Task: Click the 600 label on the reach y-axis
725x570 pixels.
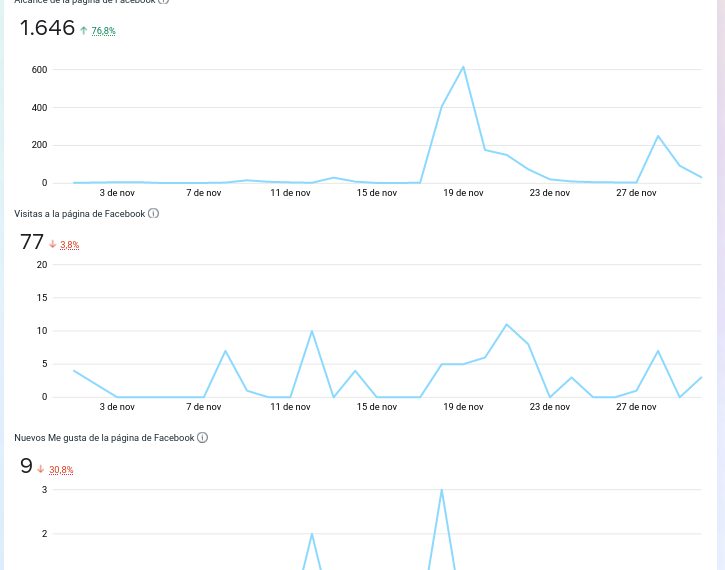Action: [39, 70]
